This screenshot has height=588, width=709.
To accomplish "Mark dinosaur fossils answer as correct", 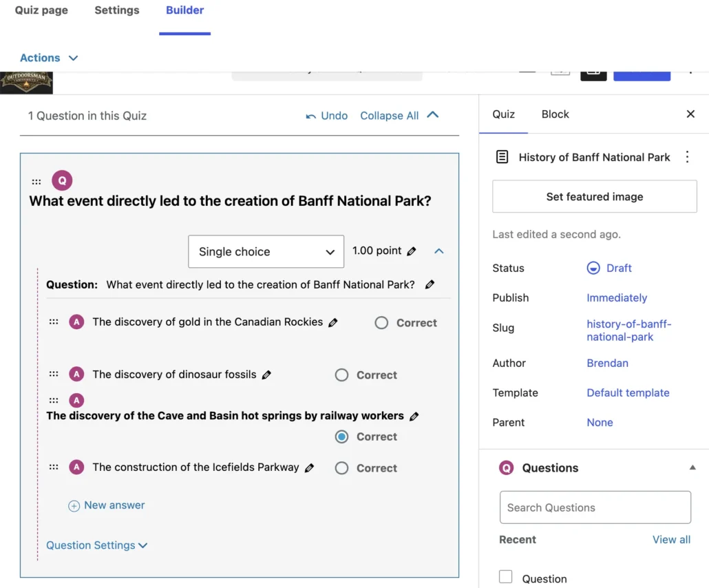I will point(341,375).
